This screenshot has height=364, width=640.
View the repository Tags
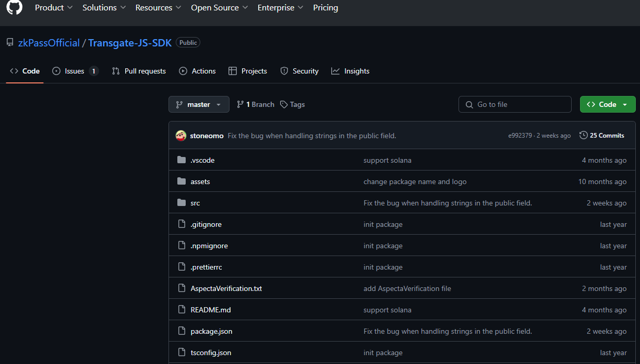click(x=292, y=104)
